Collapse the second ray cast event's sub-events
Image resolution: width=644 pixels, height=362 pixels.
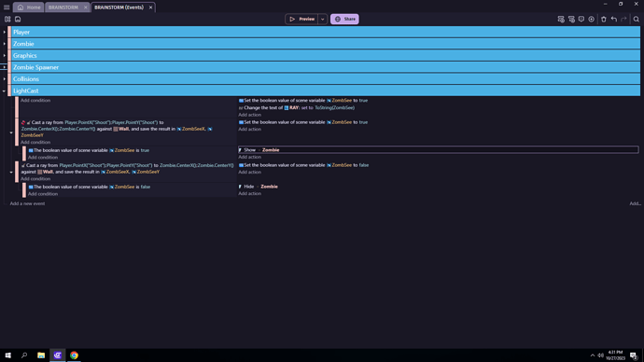(11, 172)
